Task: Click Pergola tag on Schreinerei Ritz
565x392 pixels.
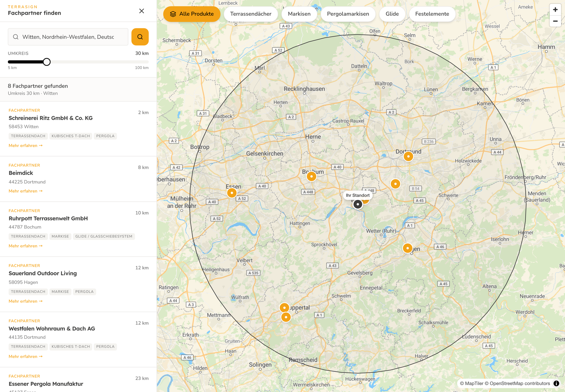Action: [105, 136]
